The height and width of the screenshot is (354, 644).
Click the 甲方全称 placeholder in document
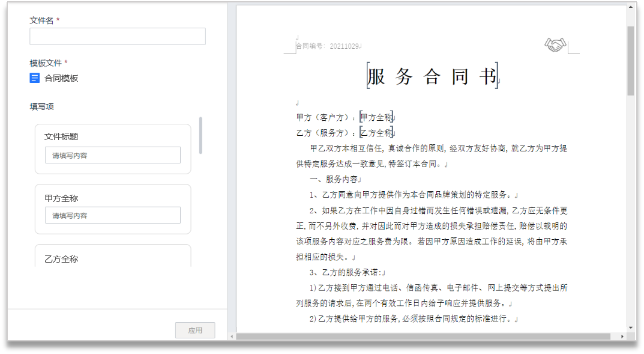point(377,118)
